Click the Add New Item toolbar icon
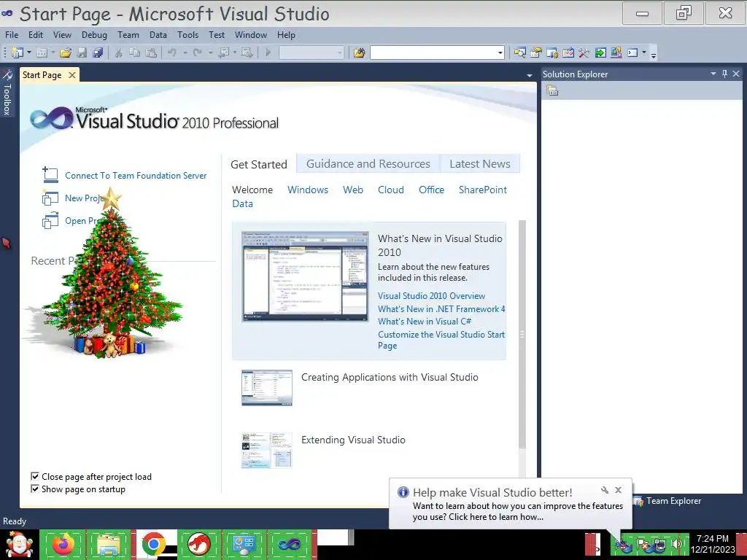The image size is (747, 560). [x=42, y=52]
